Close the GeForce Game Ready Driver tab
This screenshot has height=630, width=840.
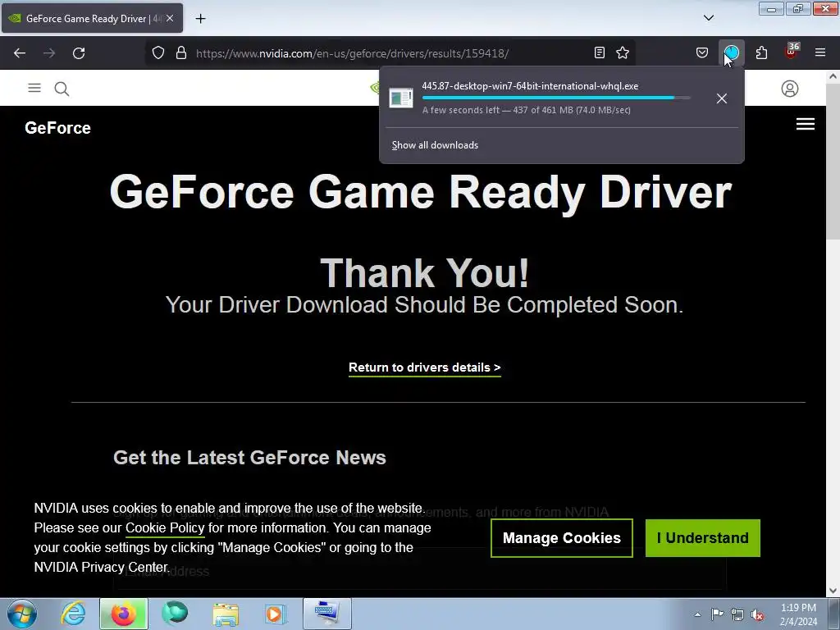[x=170, y=18]
